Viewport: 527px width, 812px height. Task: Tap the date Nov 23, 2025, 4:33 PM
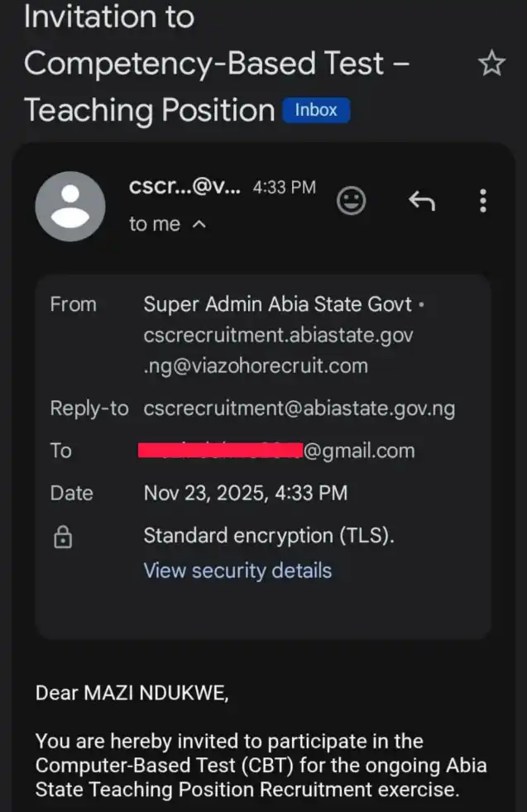tap(246, 494)
